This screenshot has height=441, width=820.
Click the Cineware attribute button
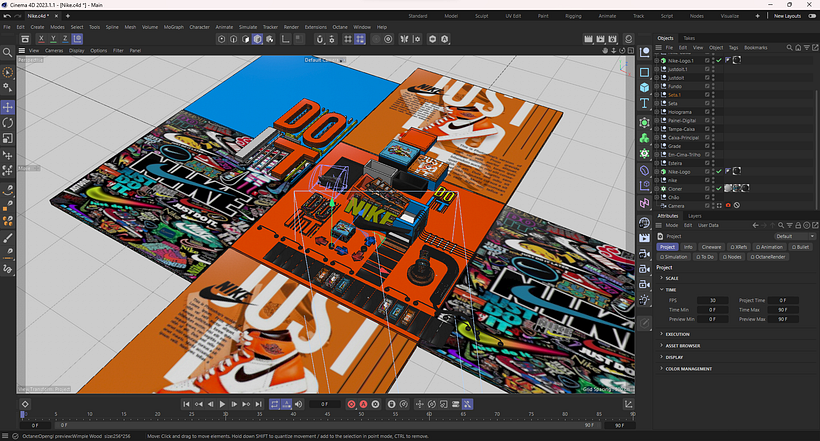point(711,246)
